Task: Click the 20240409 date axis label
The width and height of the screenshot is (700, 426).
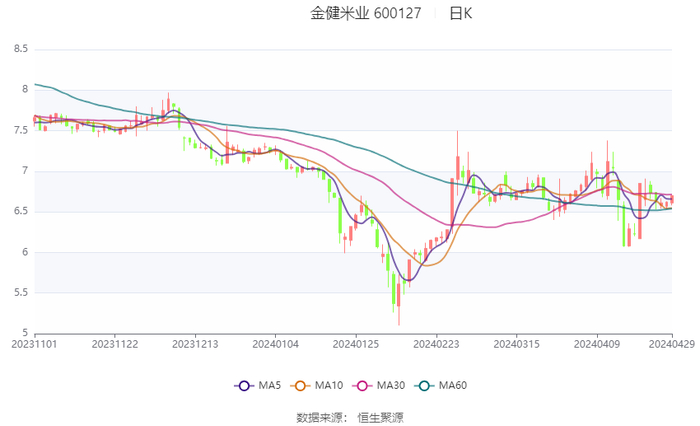Action: [596, 344]
